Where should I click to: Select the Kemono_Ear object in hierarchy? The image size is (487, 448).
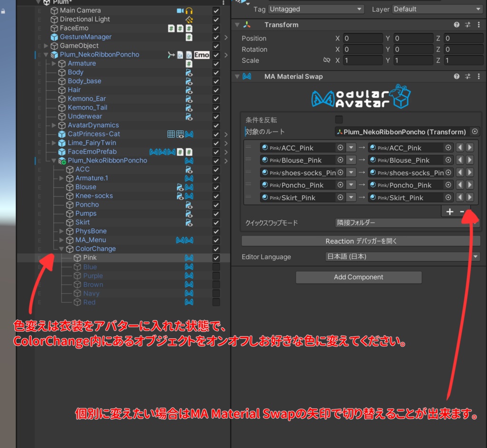(87, 99)
